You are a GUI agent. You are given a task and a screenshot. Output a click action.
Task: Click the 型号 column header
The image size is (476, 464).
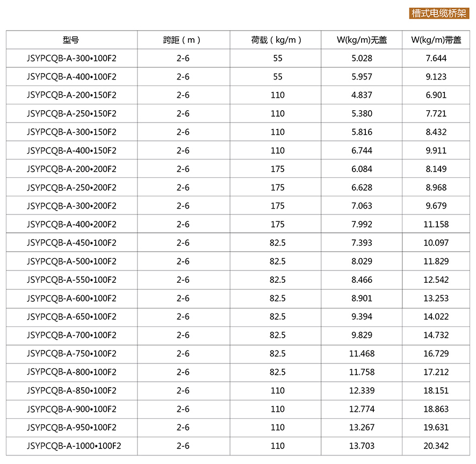pos(71,40)
